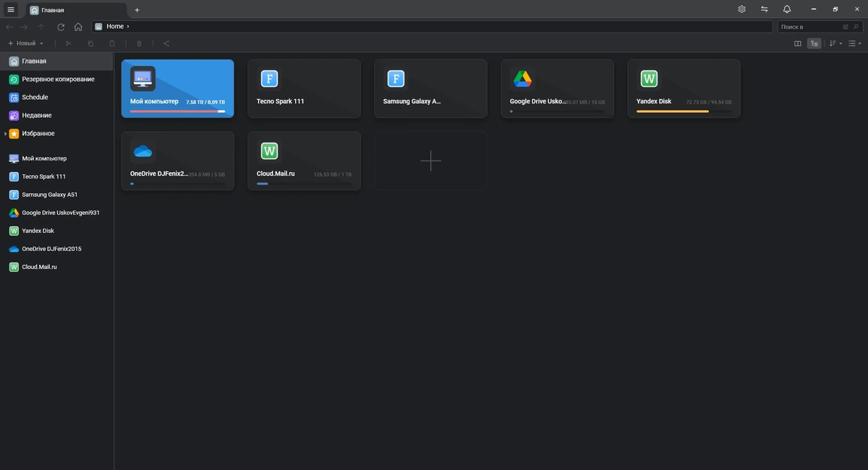Add new location plus tile
868x470 pixels.
(x=430, y=161)
